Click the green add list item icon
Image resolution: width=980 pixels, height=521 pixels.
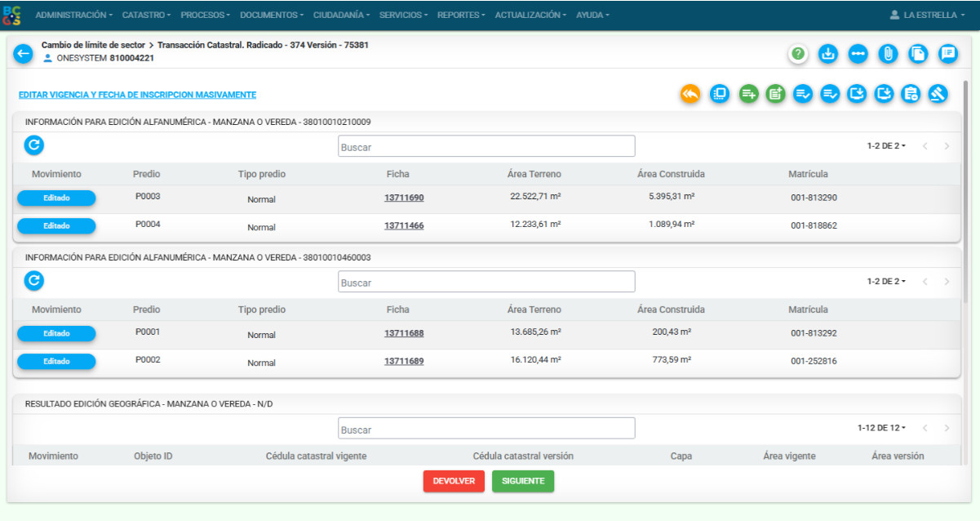click(748, 94)
